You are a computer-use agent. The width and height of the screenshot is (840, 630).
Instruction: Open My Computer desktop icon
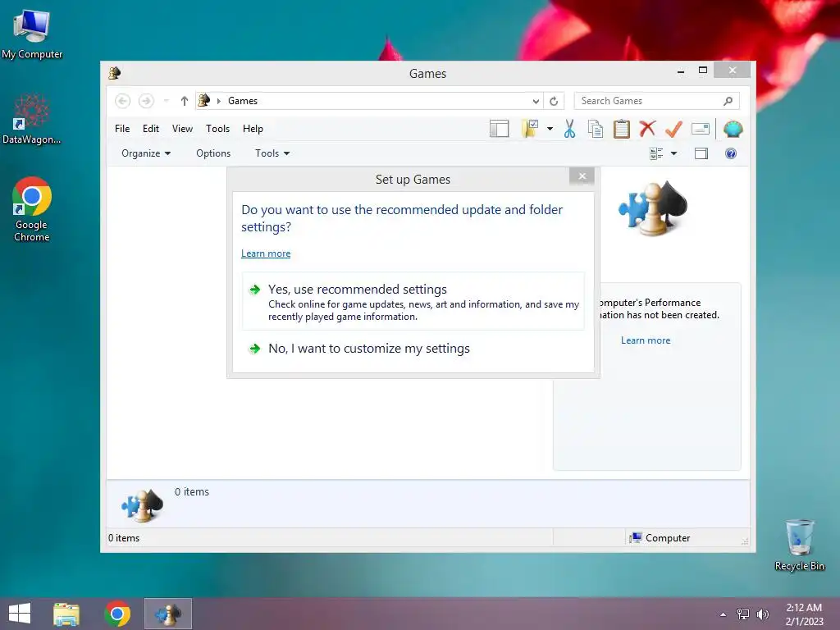tap(32, 34)
